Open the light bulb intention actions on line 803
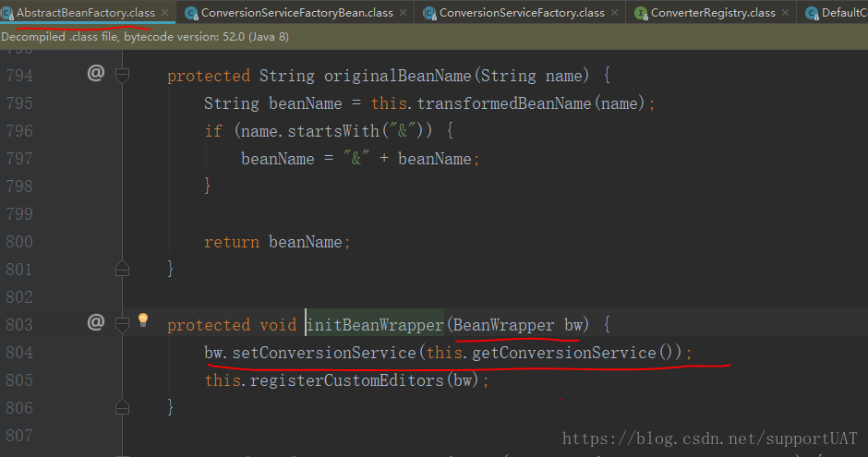This screenshot has height=457, width=868. click(143, 319)
